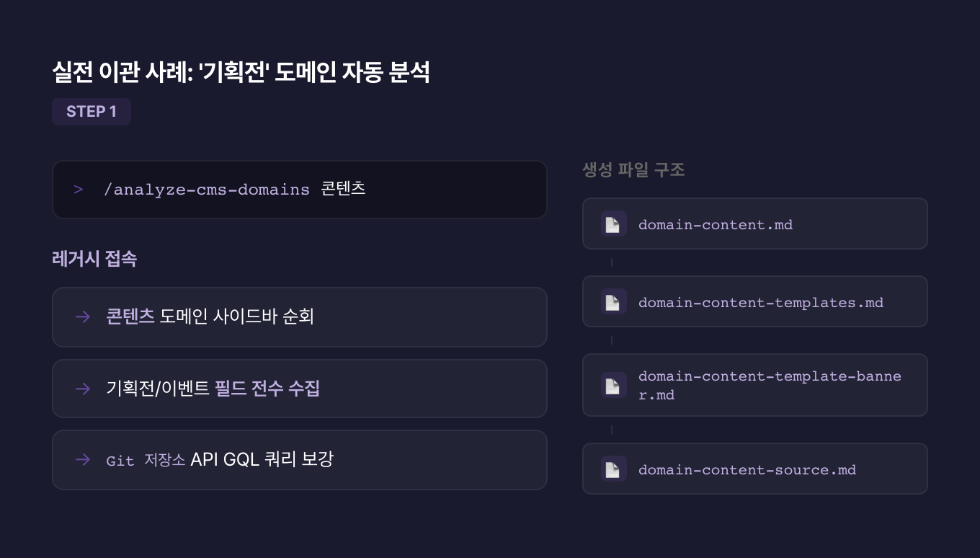This screenshot has width=980, height=558.
Task: Click the Git 저장소 API GQL 쿼리 보강 text
Action: coord(220,459)
